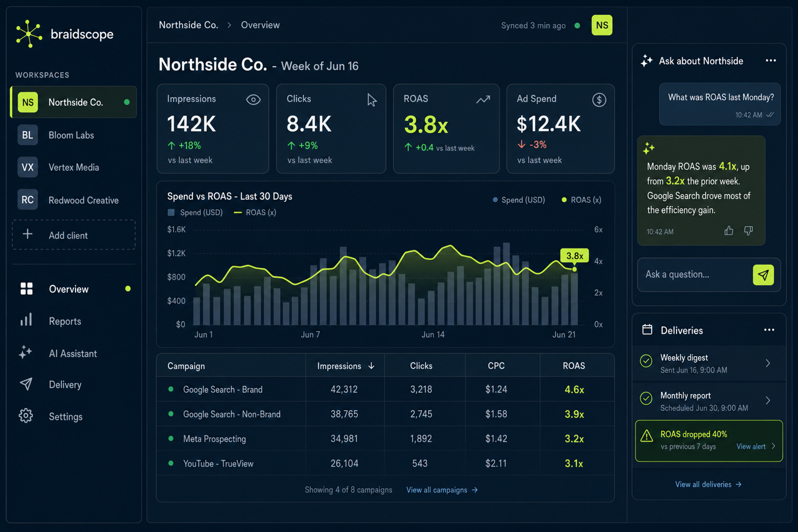Send the question with the paper plane button
Screen dimensions: 798x532
(763, 275)
